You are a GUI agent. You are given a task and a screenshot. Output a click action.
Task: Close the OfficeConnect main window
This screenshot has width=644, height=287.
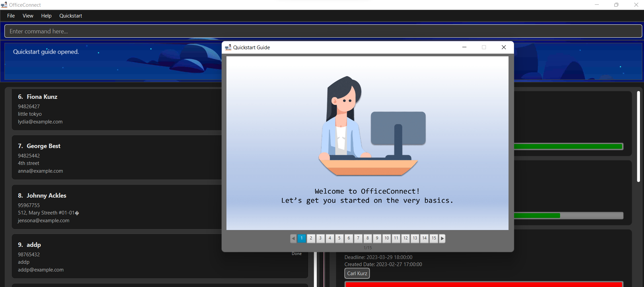pyautogui.click(x=636, y=5)
